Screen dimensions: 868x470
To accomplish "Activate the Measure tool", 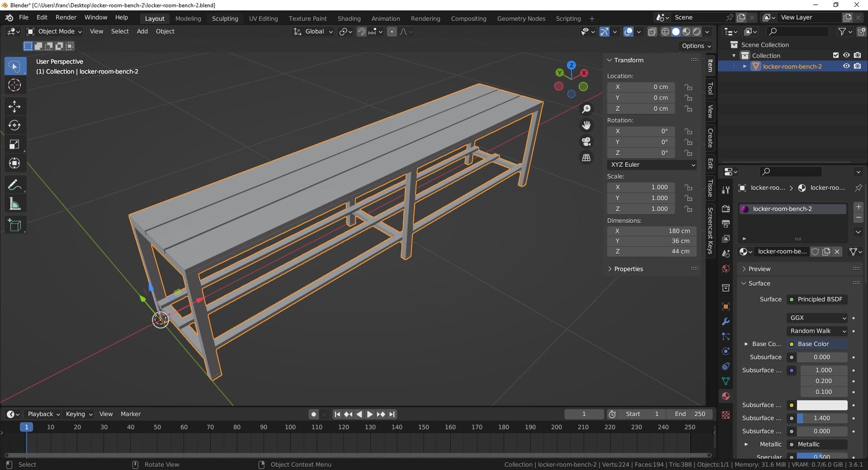I will pyautogui.click(x=14, y=204).
